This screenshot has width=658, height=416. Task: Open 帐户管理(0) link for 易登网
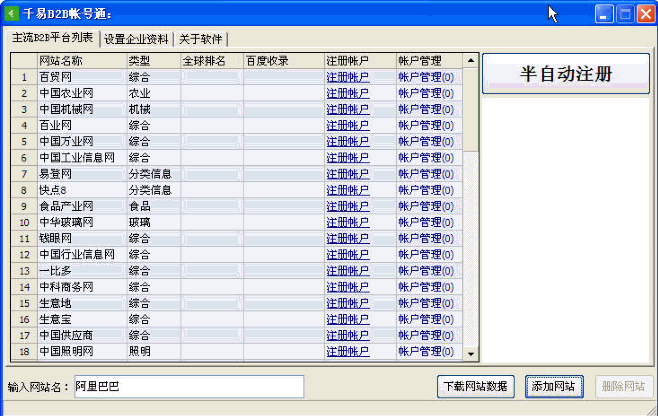426,174
